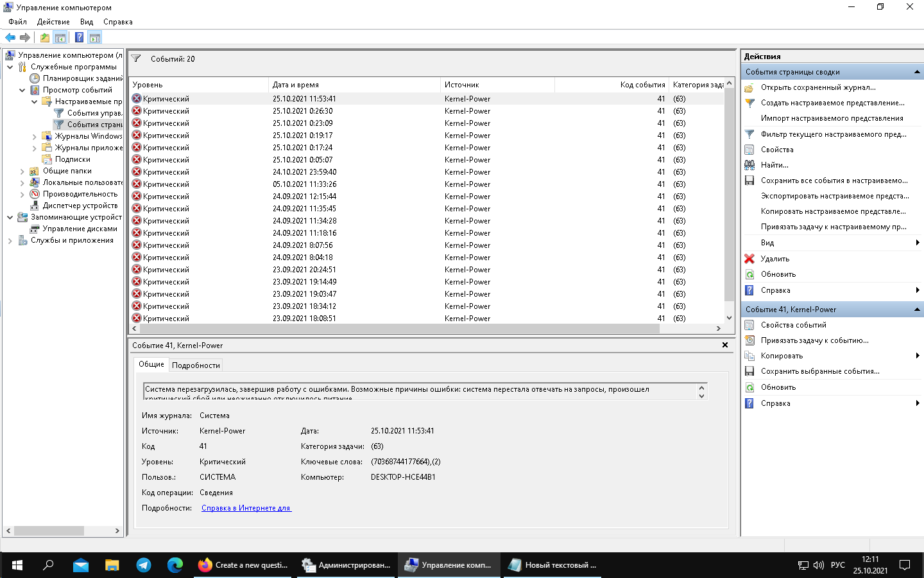
Task: Click the Копировать icon in the actions pane
Action: 749,356
